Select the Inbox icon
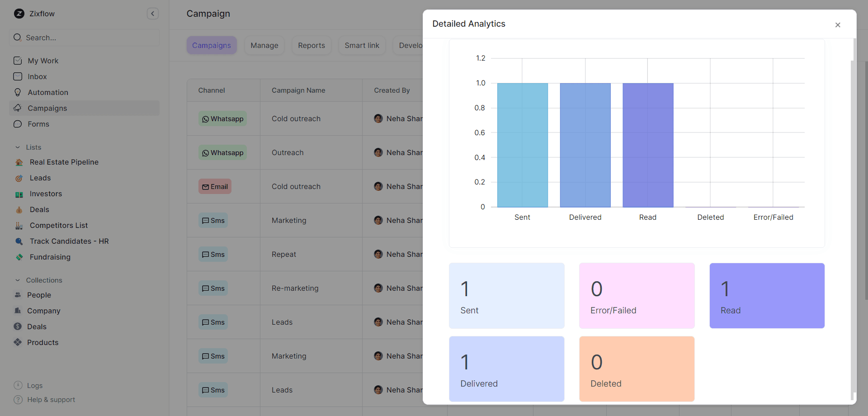This screenshot has width=868, height=416. tap(18, 76)
